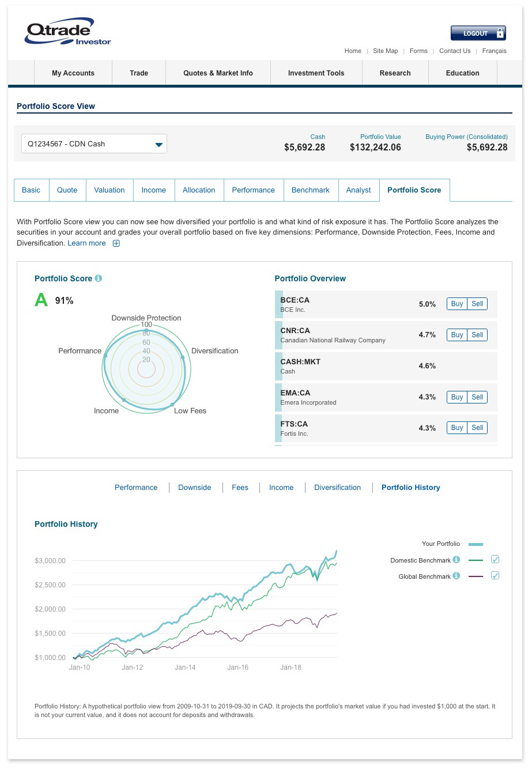Switch to the Valuation tab
Screen dimensions: 532x773
point(110,190)
